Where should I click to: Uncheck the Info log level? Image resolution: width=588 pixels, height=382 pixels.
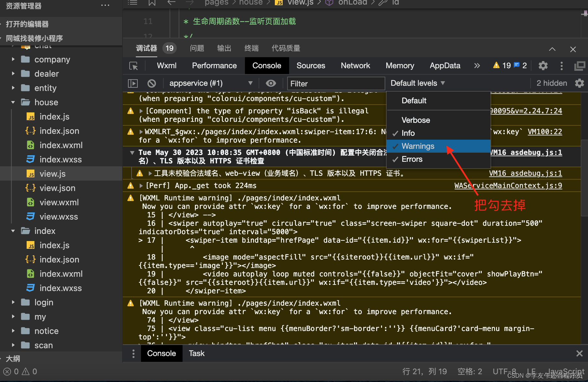438,133
